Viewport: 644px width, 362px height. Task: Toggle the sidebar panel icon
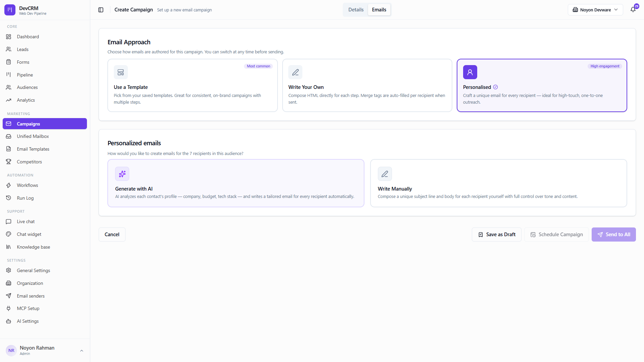tap(101, 10)
